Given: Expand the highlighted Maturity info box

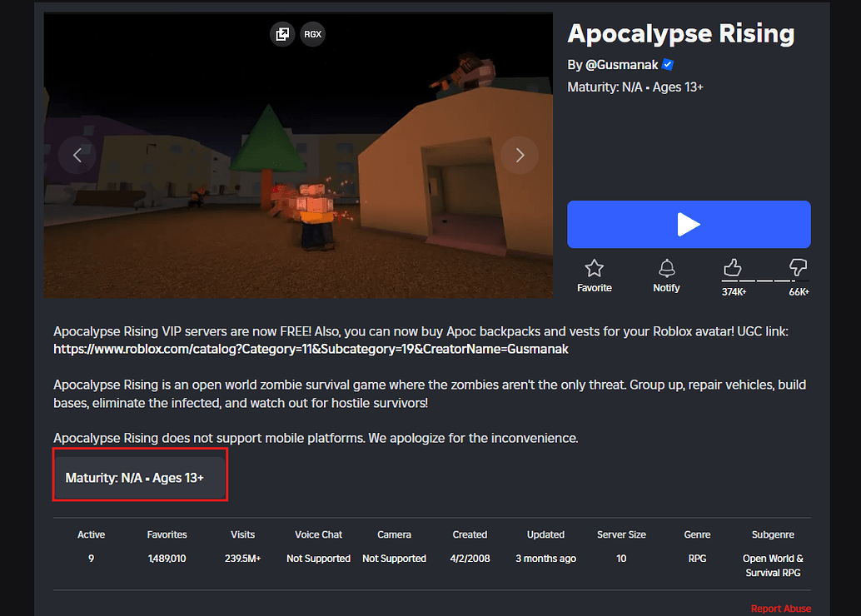Looking at the screenshot, I should tap(140, 477).
